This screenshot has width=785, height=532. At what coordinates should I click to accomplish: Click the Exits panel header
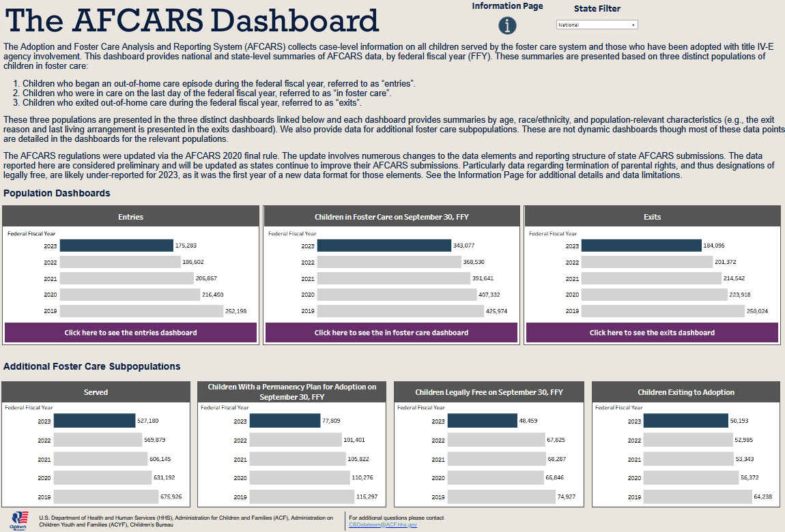(x=652, y=217)
